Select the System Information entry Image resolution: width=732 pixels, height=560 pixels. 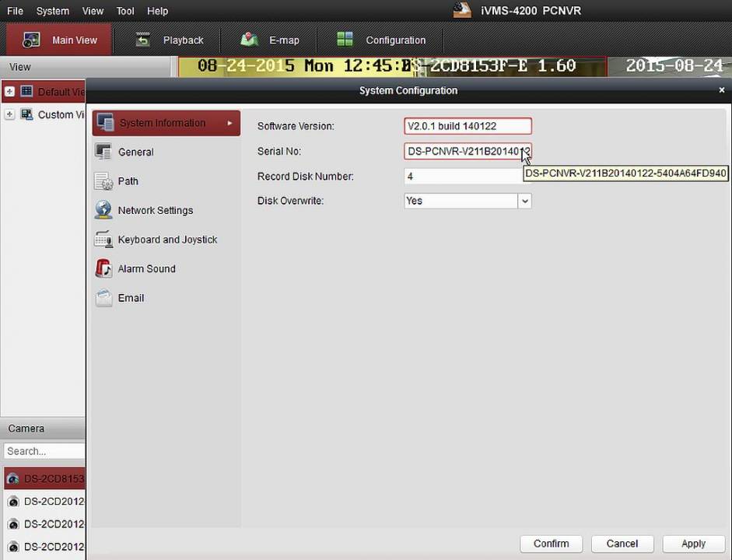pyautogui.click(x=166, y=123)
